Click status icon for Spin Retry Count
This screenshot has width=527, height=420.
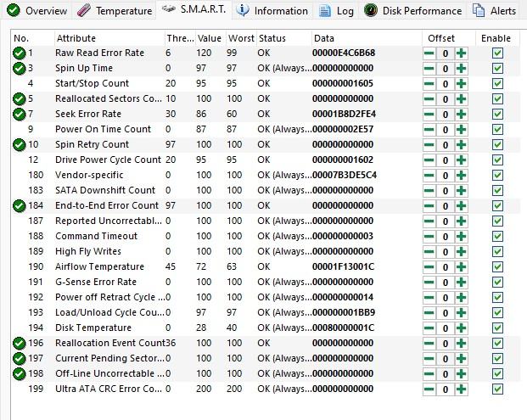pos(20,144)
